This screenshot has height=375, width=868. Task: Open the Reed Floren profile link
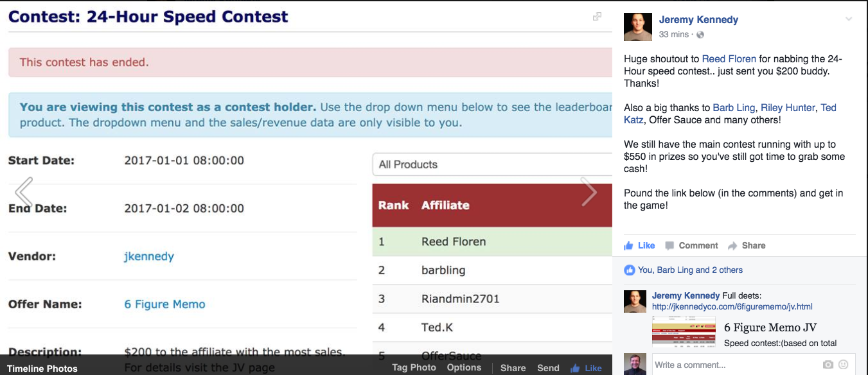click(x=729, y=59)
